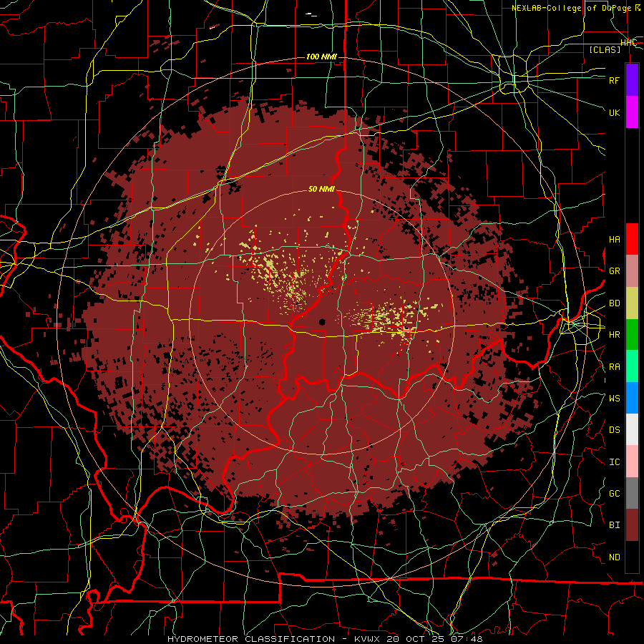
Task: Click the 'IC' legend label
Action: (614, 462)
